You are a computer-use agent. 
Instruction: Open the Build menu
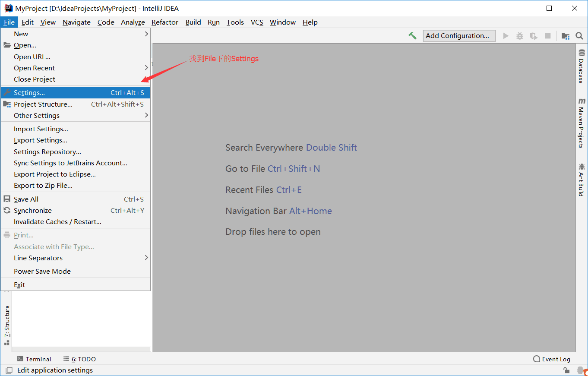(193, 22)
